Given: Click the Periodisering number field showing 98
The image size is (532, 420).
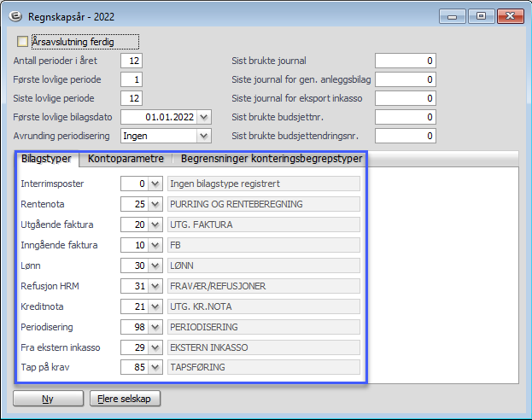Looking at the screenshot, I should coord(134,327).
